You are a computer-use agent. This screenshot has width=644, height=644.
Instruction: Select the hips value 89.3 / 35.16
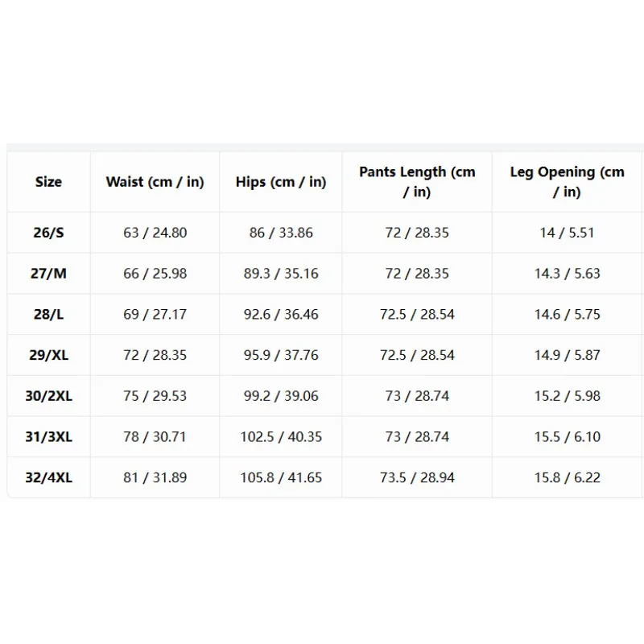tap(281, 273)
